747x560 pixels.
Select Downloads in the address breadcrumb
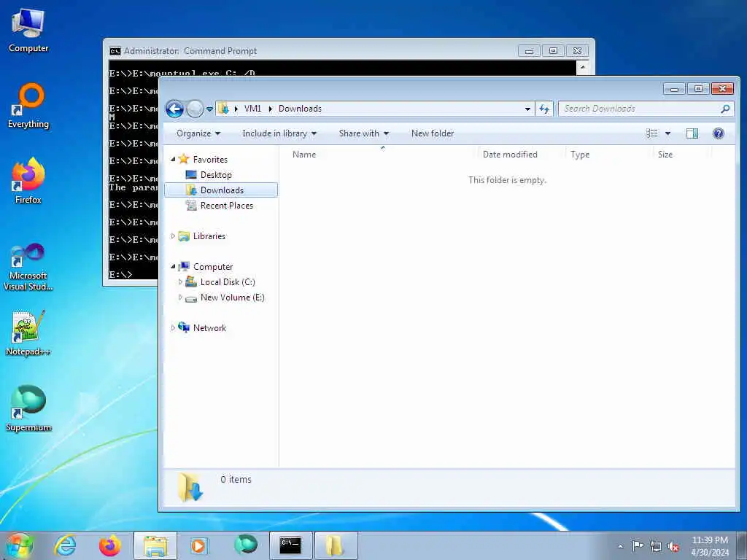pos(300,109)
